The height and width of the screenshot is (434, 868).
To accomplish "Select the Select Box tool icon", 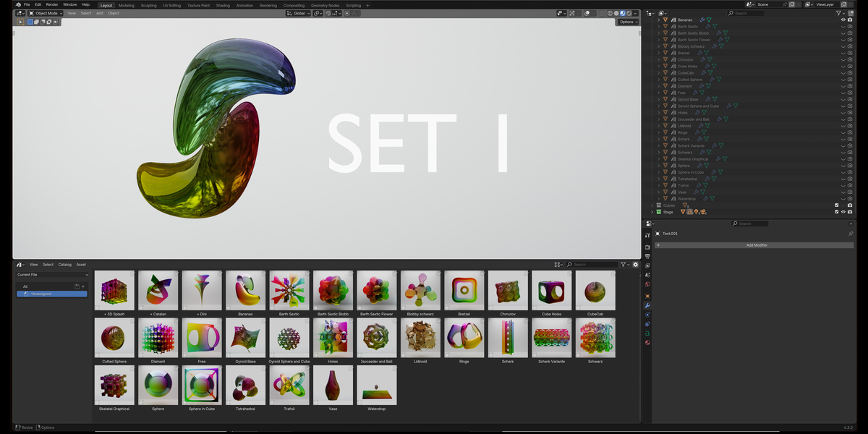I will pos(20,22).
